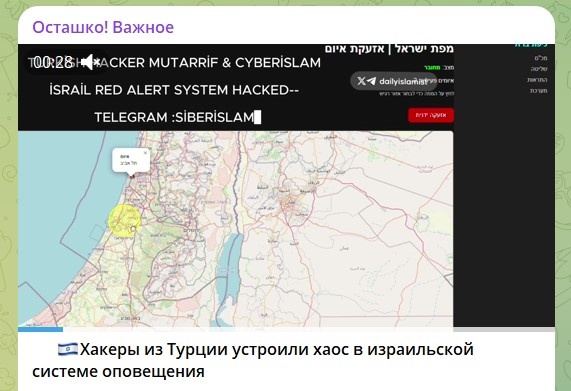
Task: Click the yellow alert circle on the map
Action: pyautogui.click(x=125, y=220)
